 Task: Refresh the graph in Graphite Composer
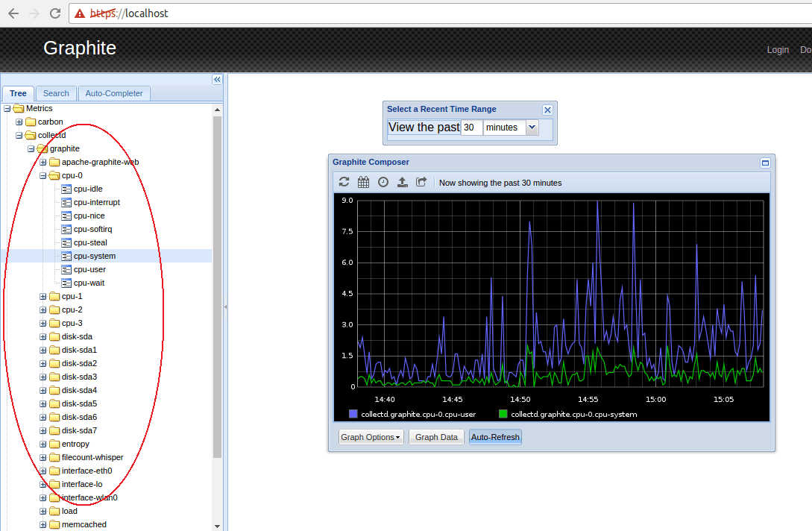pos(344,181)
